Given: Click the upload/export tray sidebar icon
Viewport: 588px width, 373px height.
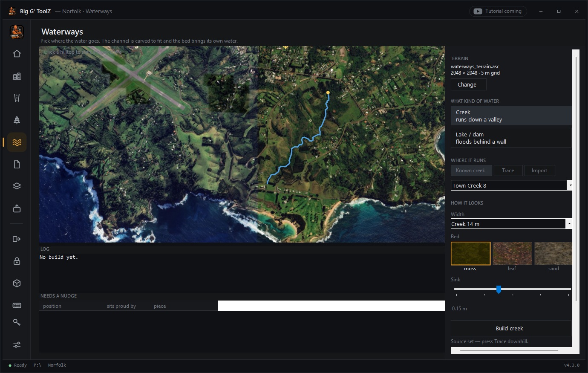Looking at the screenshot, I should [x=17, y=208].
